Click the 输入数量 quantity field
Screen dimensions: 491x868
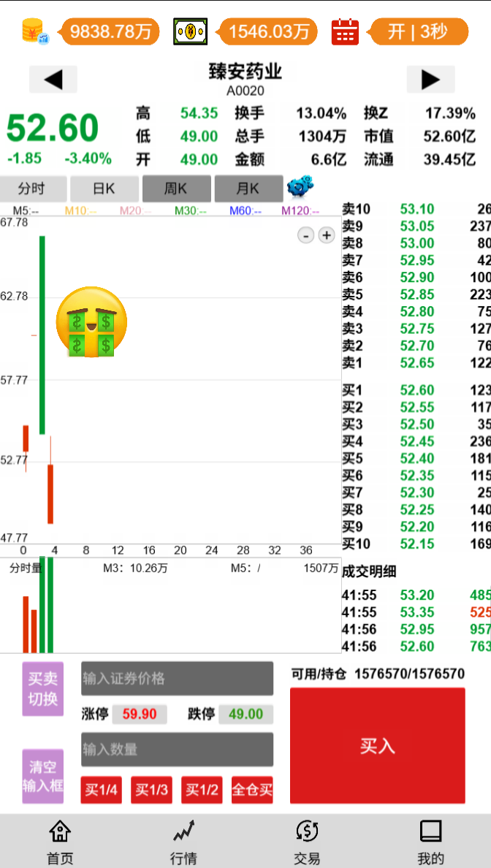[177, 750]
